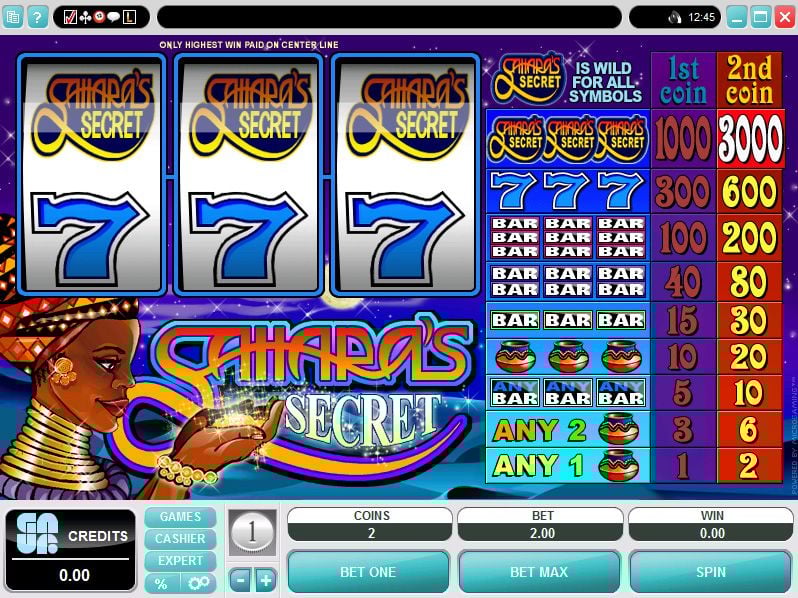Switch to Expert mode

(180, 561)
